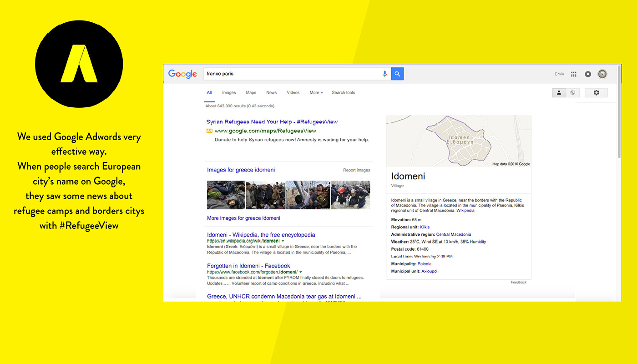Open the account profile avatar
Screen dimensions: 637x364
[x=602, y=74]
